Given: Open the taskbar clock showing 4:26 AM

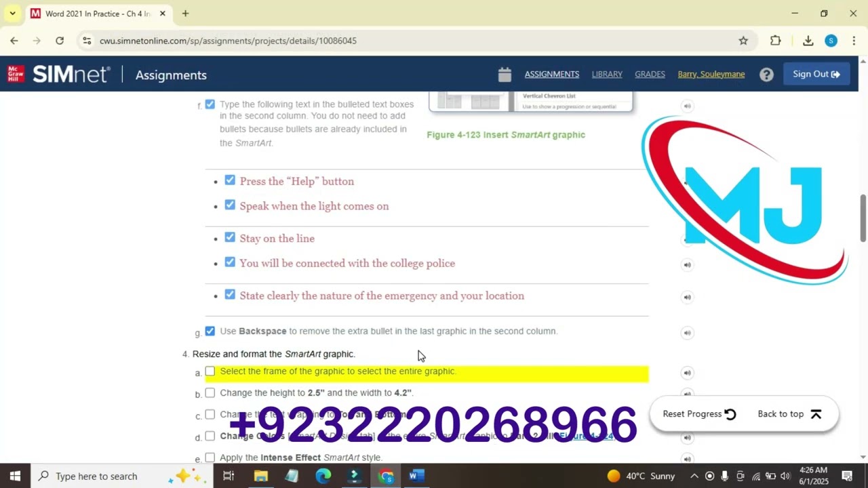Looking at the screenshot, I should [813, 476].
